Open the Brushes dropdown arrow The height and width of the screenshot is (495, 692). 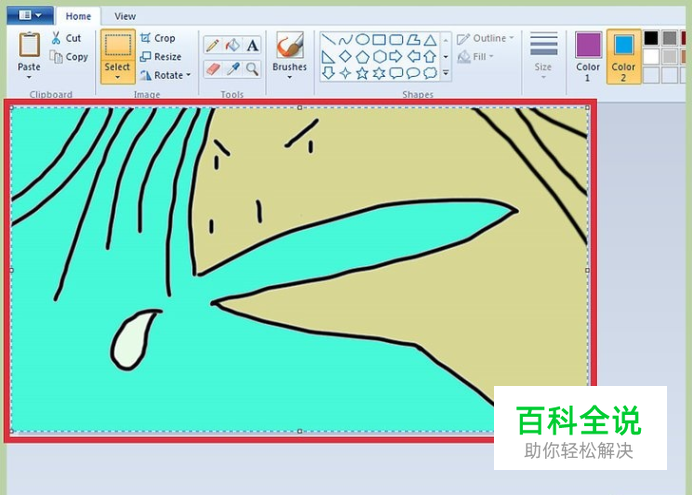(290, 78)
